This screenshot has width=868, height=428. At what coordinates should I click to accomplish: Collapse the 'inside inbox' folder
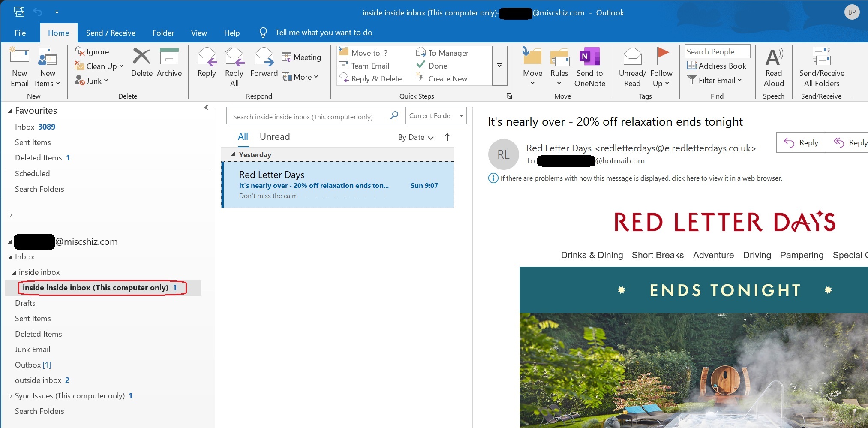click(14, 272)
